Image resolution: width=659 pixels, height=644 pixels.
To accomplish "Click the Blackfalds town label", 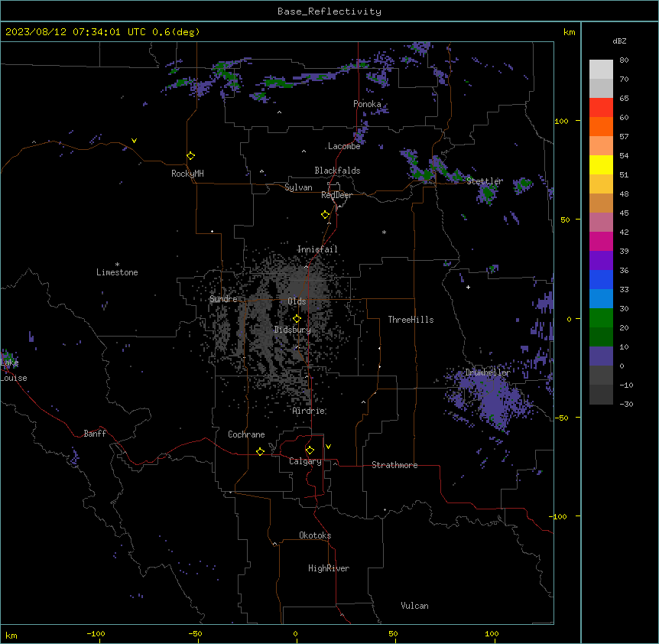I will pyautogui.click(x=337, y=171).
